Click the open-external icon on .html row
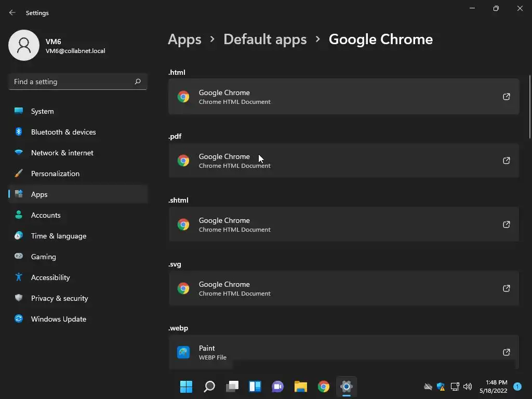The image size is (532, 399). (x=506, y=97)
